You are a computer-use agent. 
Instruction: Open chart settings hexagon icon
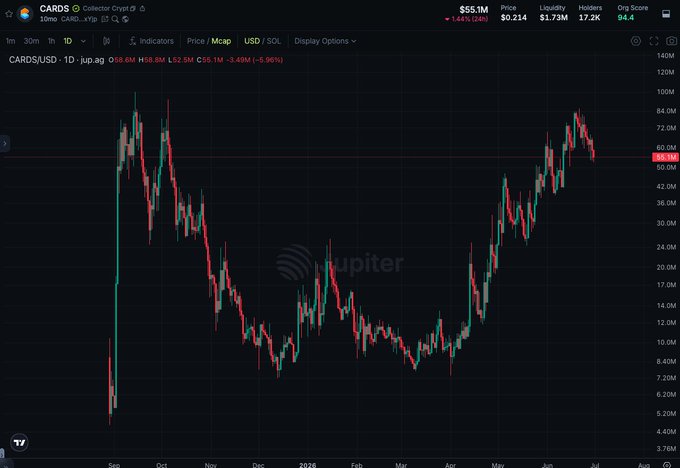[x=636, y=41]
